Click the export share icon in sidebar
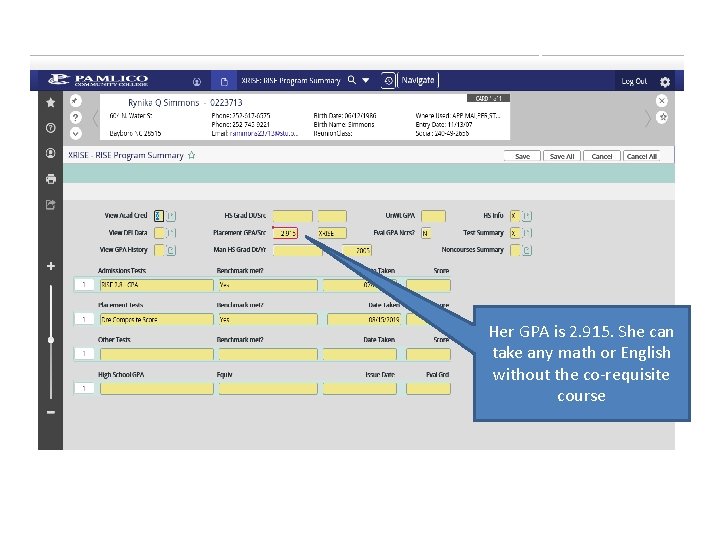The height and width of the screenshot is (540, 720). click(51, 205)
